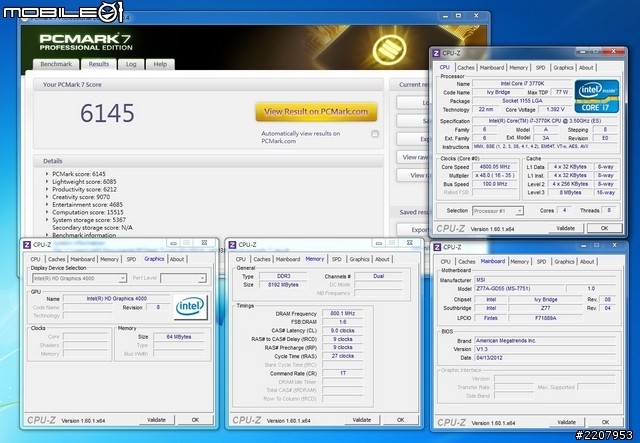
Task: Click the CPU-Z app icon in Mainboard window title
Action: pyautogui.click(x=437, y=247)
